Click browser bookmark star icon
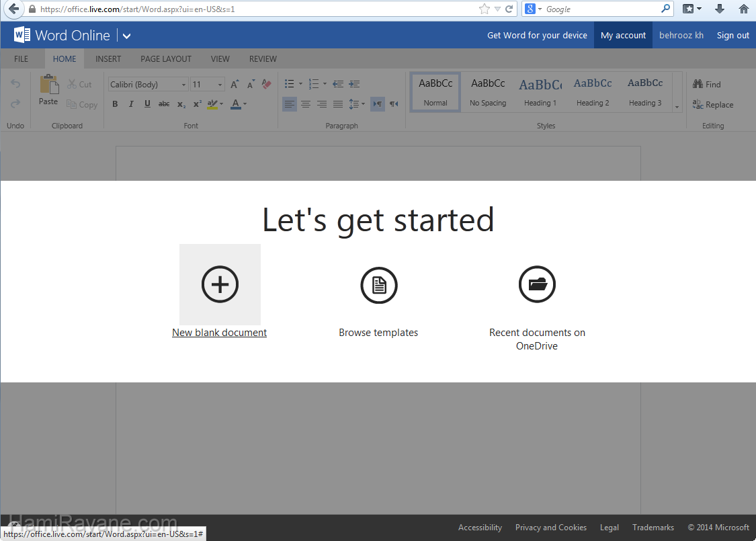This screenshot has height=541, width=756. tap(484, 9)
